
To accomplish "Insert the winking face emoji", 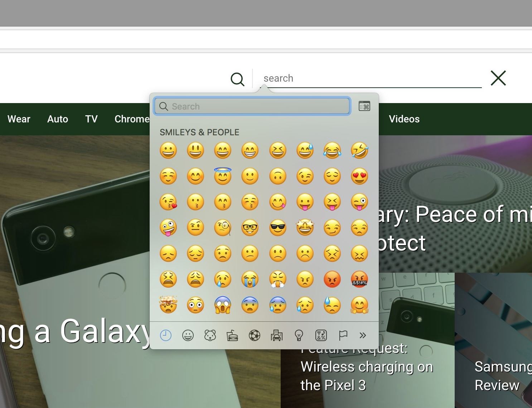I will (x=305, y=176).
